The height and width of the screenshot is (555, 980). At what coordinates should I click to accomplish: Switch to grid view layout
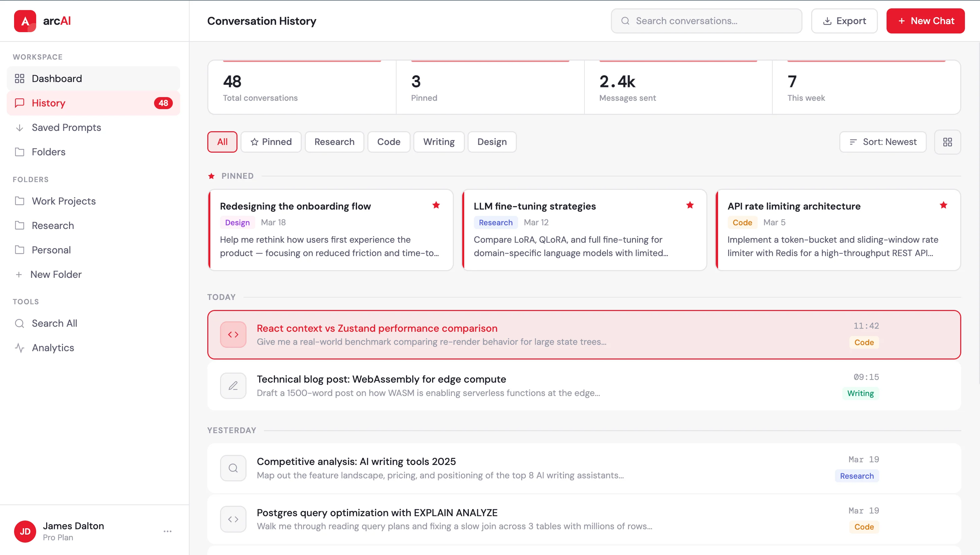(947, 142)
